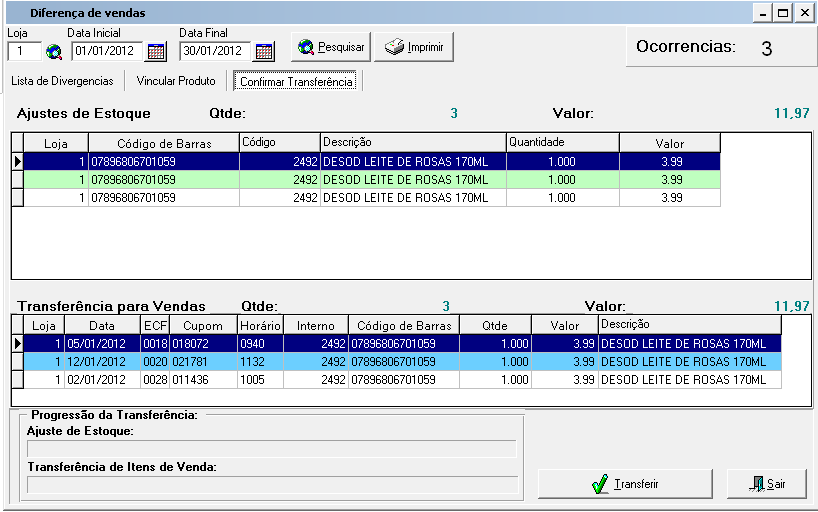Select the Confirmar Transferência tab
The image size is (818, 512).
tap(296, 81)
